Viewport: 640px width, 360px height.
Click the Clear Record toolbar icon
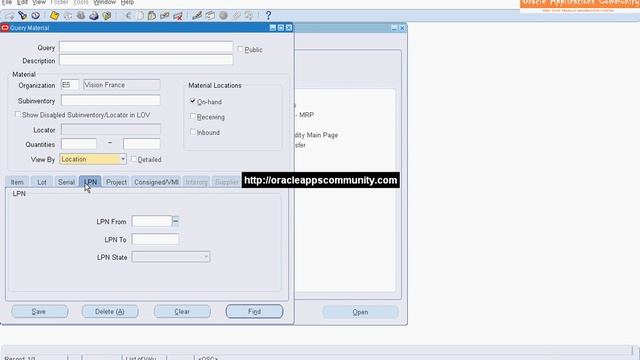[164, 16]
